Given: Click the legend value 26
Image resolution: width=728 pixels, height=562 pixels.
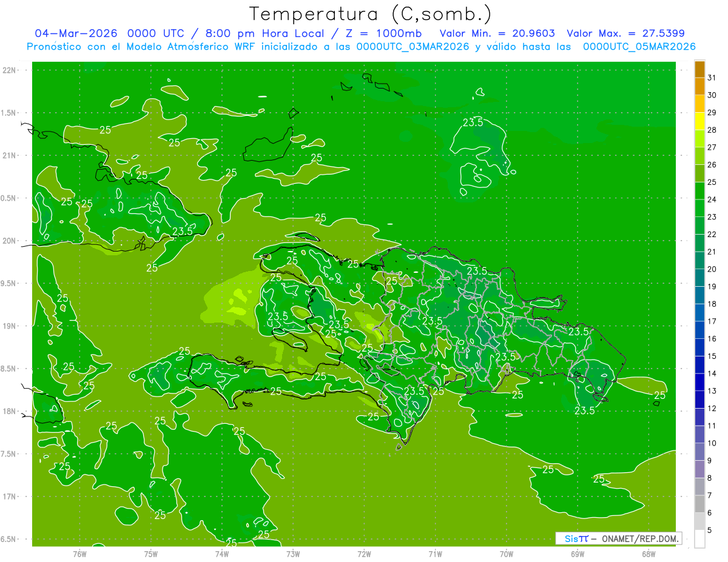Looking at the screenshot, I should (712, 165).
